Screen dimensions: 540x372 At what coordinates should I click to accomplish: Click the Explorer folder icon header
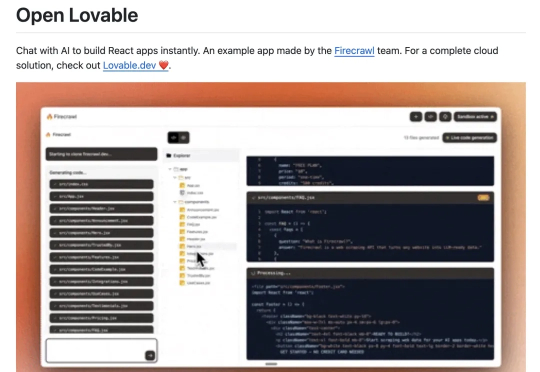pyautogui.click(x=178, y=156)
